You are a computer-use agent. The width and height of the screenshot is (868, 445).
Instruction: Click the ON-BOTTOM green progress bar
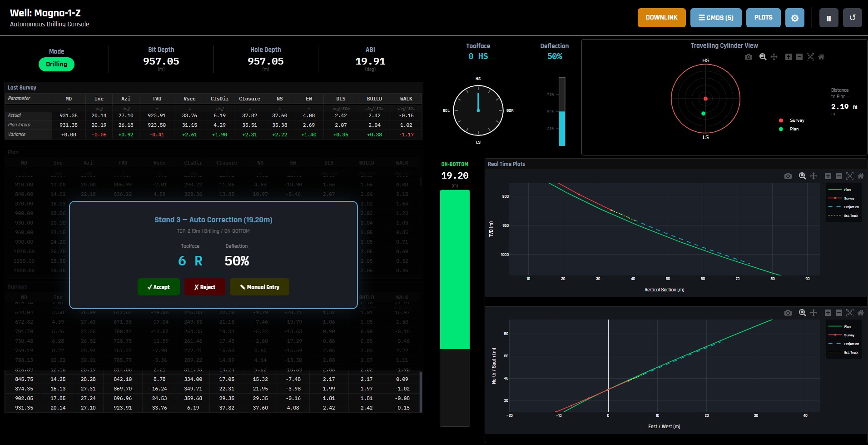[455, 270]
